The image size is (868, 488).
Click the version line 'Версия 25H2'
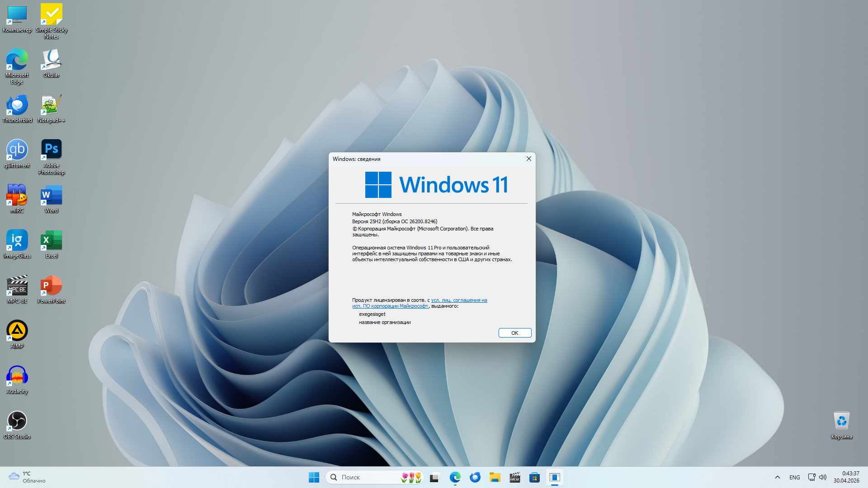395,221
